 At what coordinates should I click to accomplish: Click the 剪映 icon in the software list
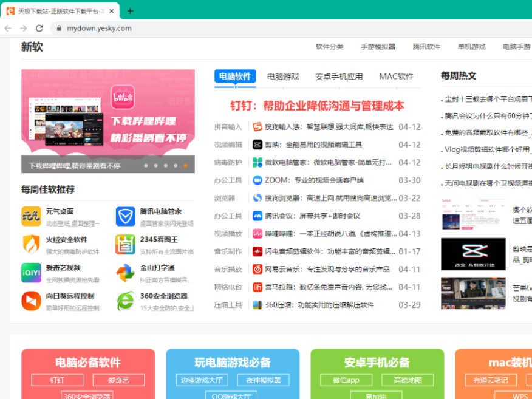click(x=257, y=145)
